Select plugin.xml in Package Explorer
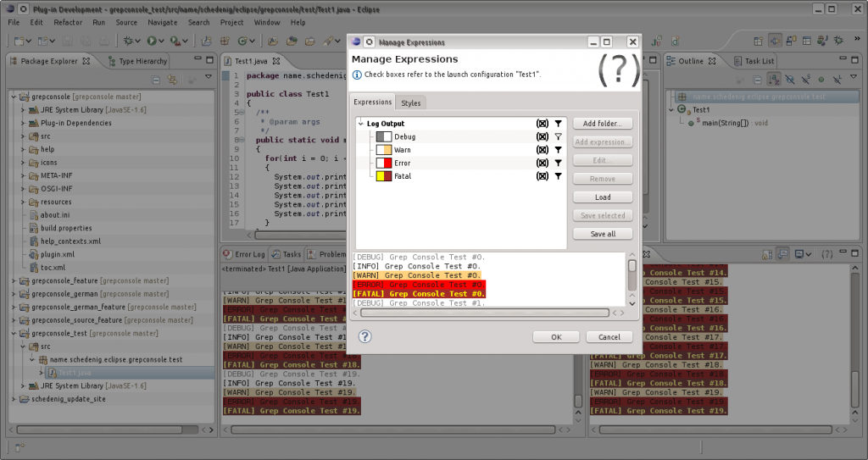Image resolution: width=868 pixels, height=460 pixels. 57,254
